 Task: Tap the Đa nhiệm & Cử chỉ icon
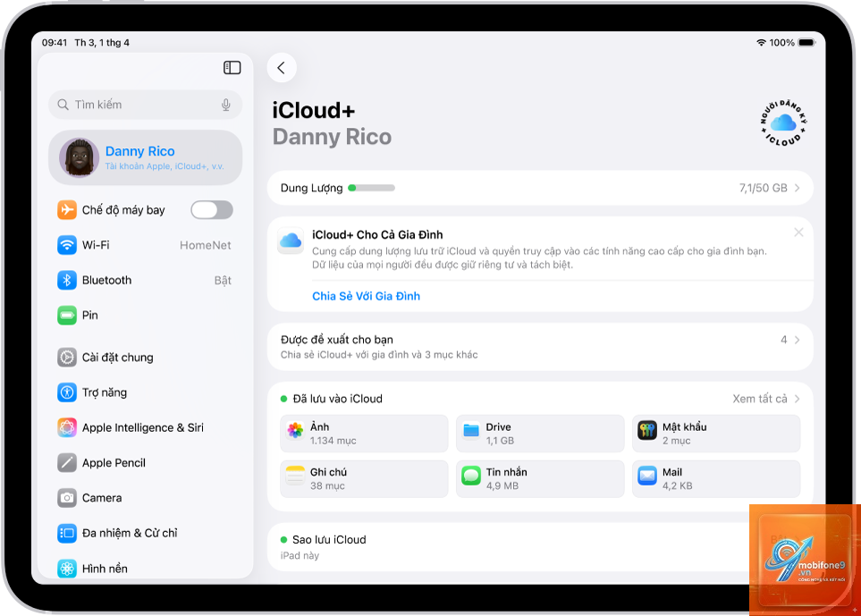(67, 533)
